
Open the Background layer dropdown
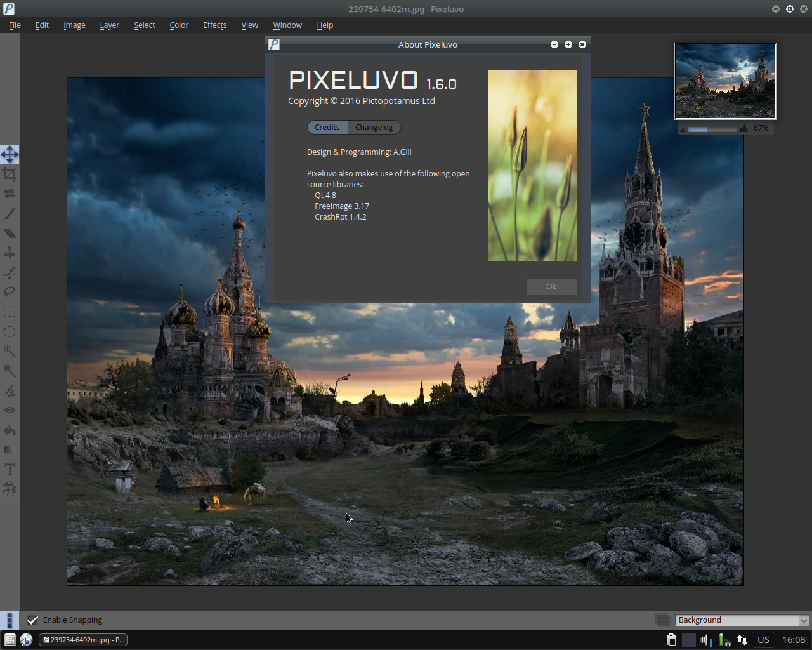click(x=742, y=620)
